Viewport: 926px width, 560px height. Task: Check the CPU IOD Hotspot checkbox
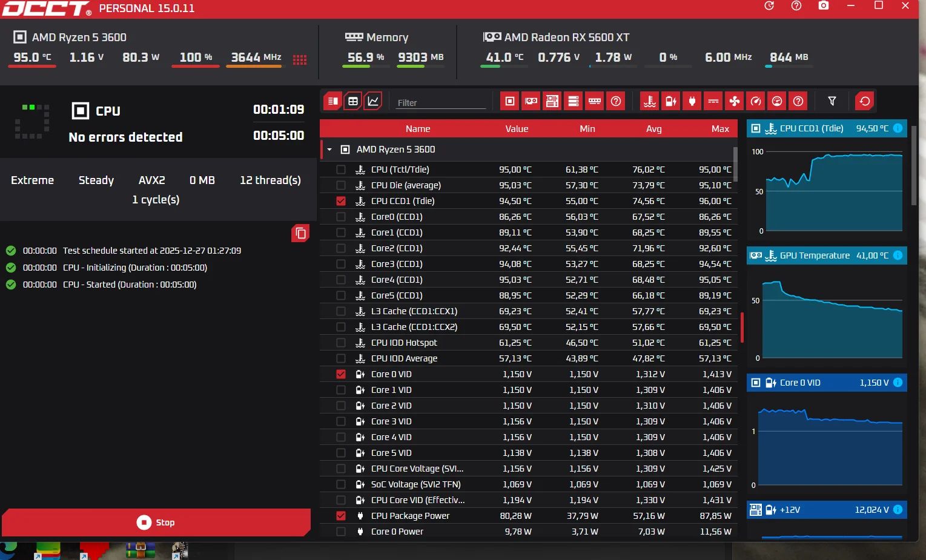click(x=341, y=343)
